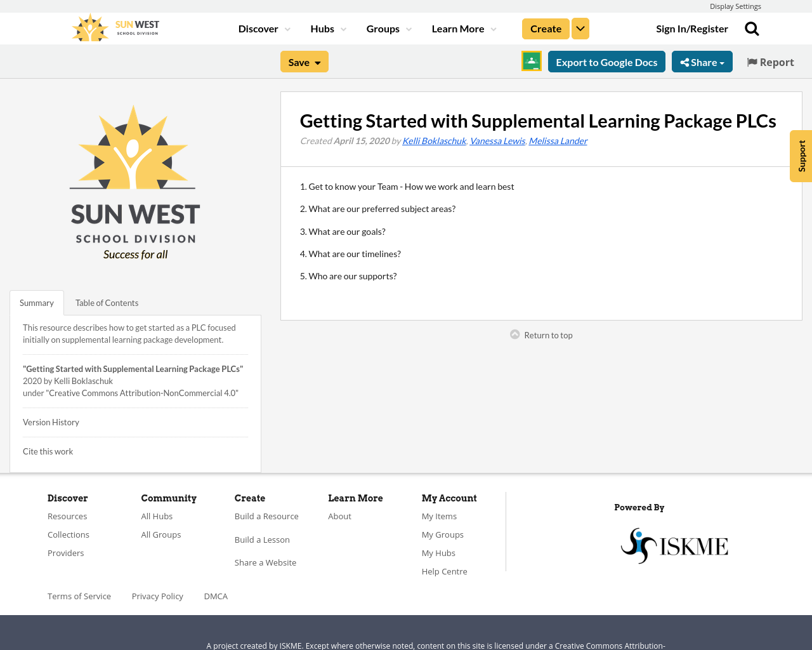Screen dimensions: 812x650
Task: Switch to the Table of Contents tab
Action: 107,302
